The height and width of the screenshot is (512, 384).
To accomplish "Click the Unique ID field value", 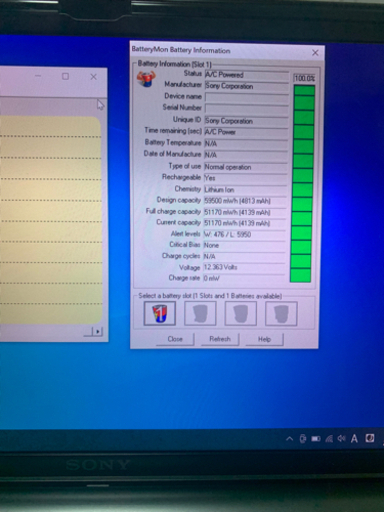I will [246, 121].
